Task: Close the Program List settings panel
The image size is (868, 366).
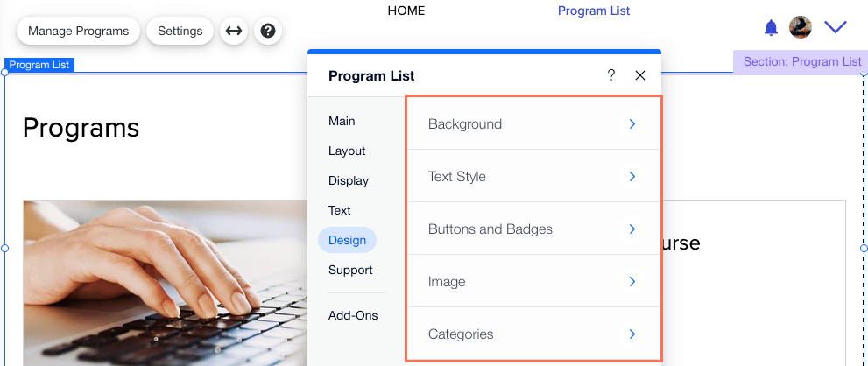Action: point(640,76)
